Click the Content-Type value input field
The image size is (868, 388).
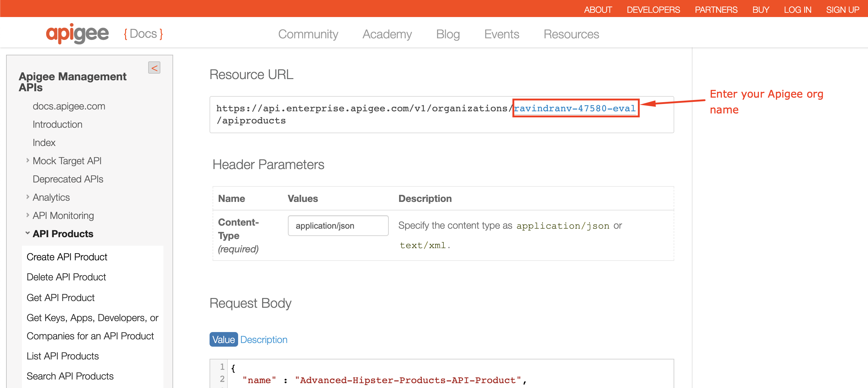click(x=338, y=226)
